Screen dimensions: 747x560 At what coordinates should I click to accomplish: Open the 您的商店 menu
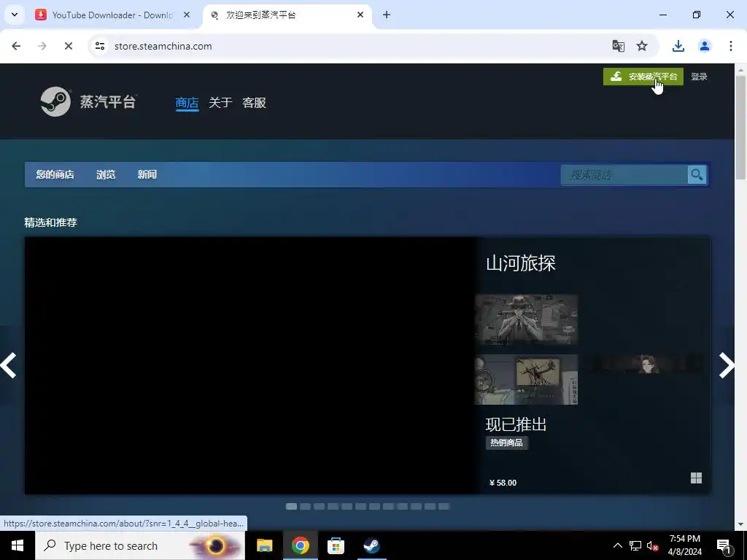coord(55,175)
